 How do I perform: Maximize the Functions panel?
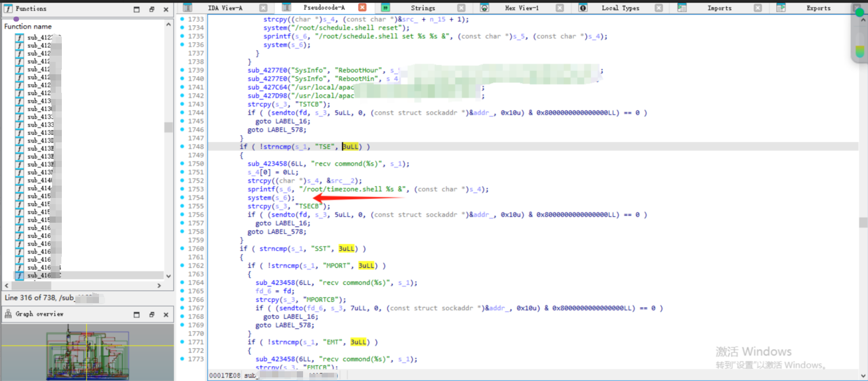coord(137,9)
